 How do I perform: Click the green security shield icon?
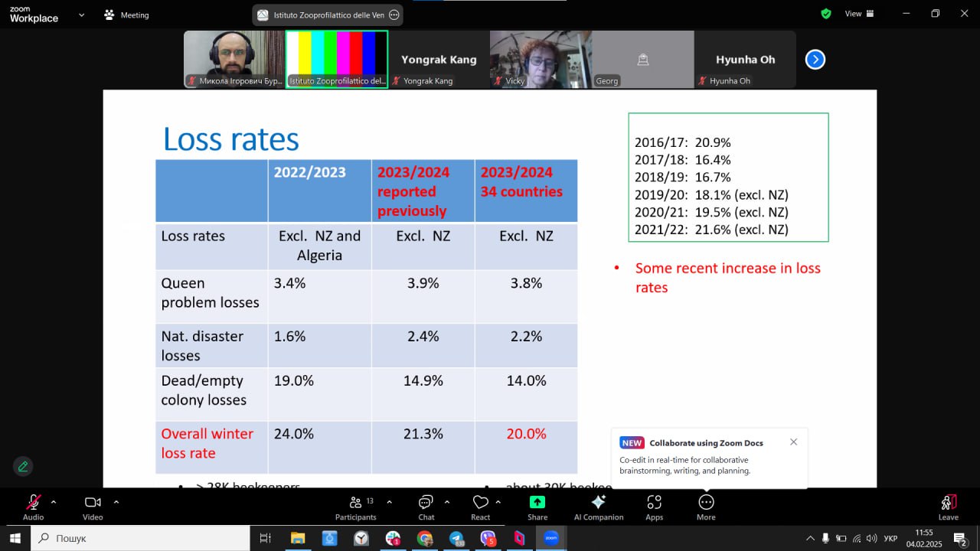(x=825, y=14)
